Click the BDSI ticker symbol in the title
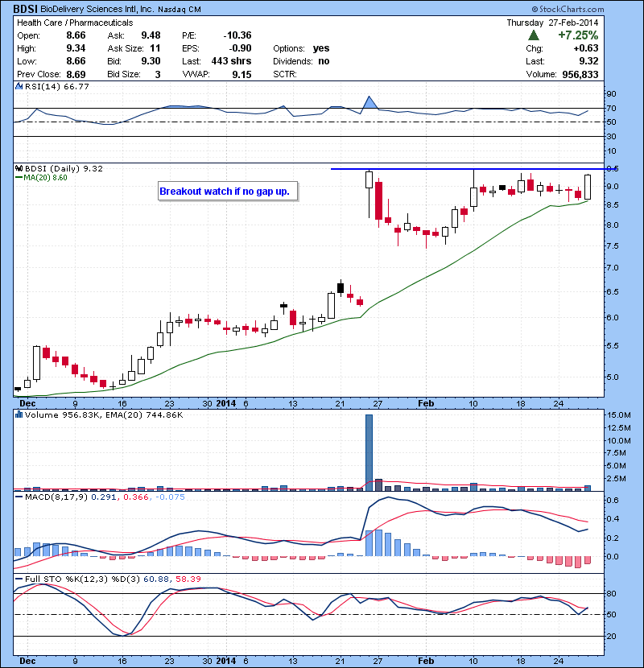 coord(26,9)
